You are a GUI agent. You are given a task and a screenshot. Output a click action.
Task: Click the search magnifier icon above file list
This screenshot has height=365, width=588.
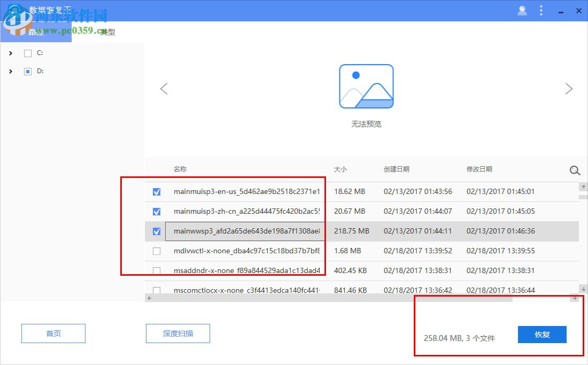point(575,170)
